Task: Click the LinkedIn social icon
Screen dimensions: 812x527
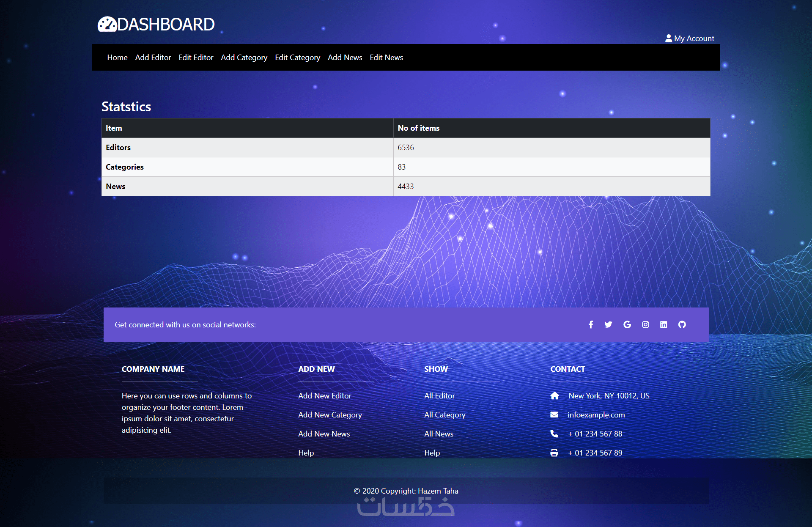Action: click(x=664, y=324)
